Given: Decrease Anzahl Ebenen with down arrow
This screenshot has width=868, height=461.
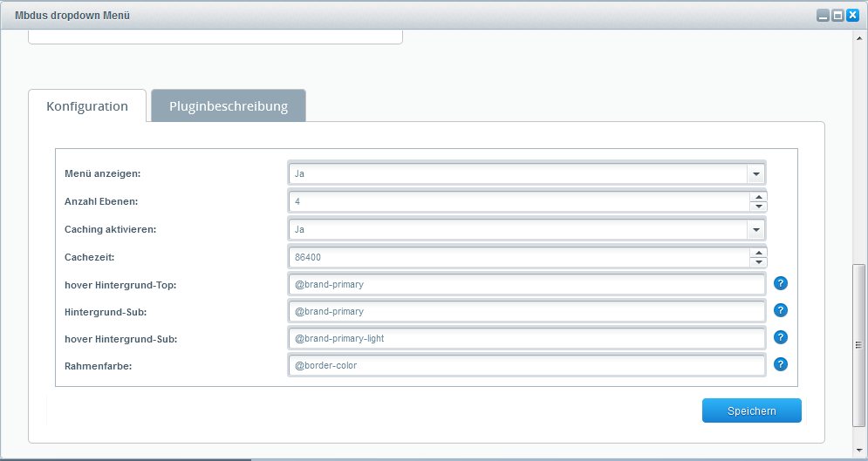Looking at the screenshot, I should click(758, 207).
